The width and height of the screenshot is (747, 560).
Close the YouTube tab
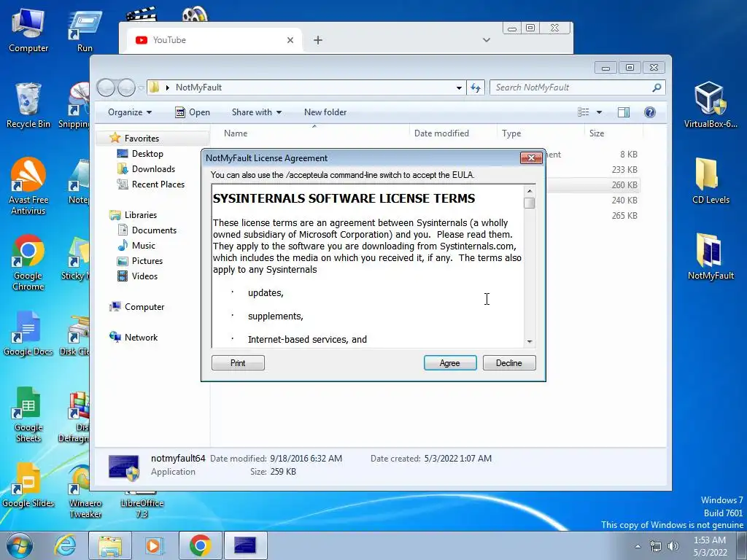click(x=290, y=41)
